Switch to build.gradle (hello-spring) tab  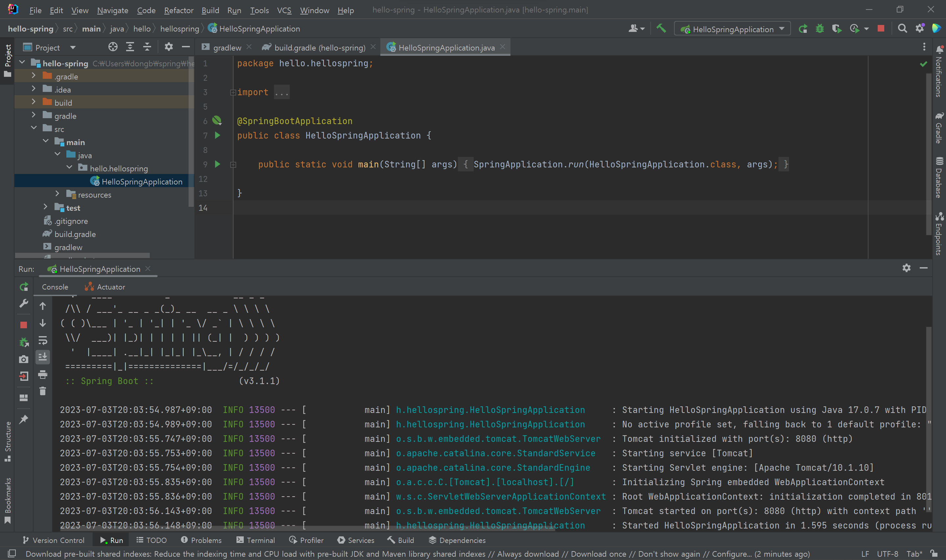pyautogui.click(x=319, y=48)
